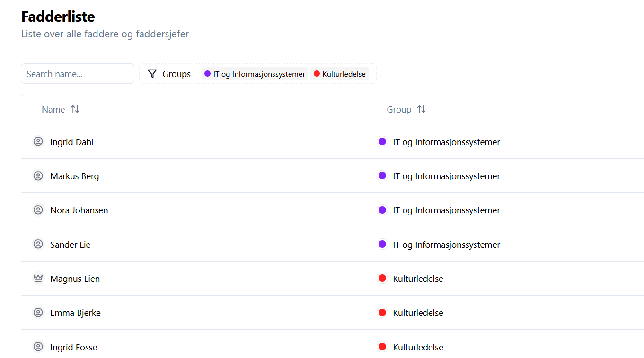The height and width of the screenshot is (358, 644).
Task: Click the user icon beside Sander Lie
Action: 38,244
